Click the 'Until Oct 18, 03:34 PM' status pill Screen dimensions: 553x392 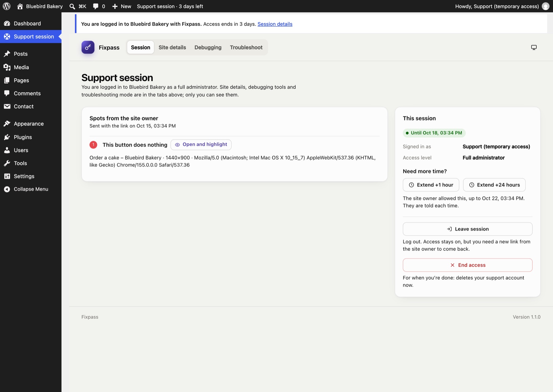(x=434, y=133)
